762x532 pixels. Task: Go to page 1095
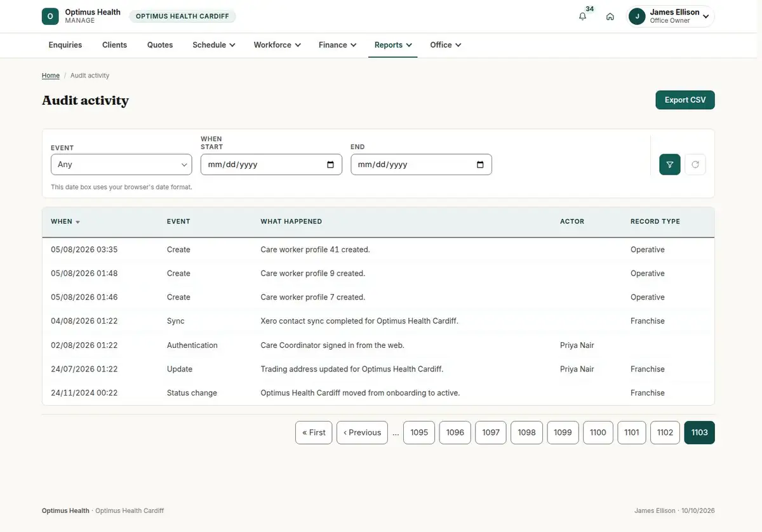(x=419, y=432)
